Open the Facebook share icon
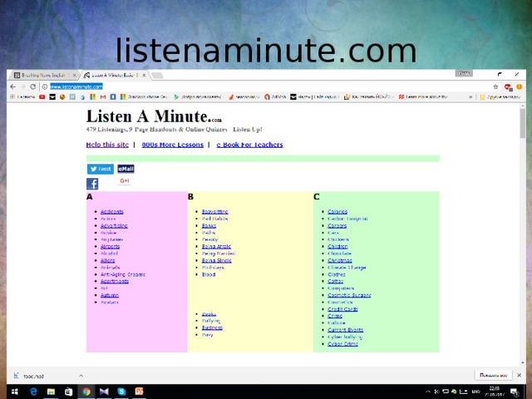Screen dimensions: 532x399 pyautogui.click(x=92, y=184)
